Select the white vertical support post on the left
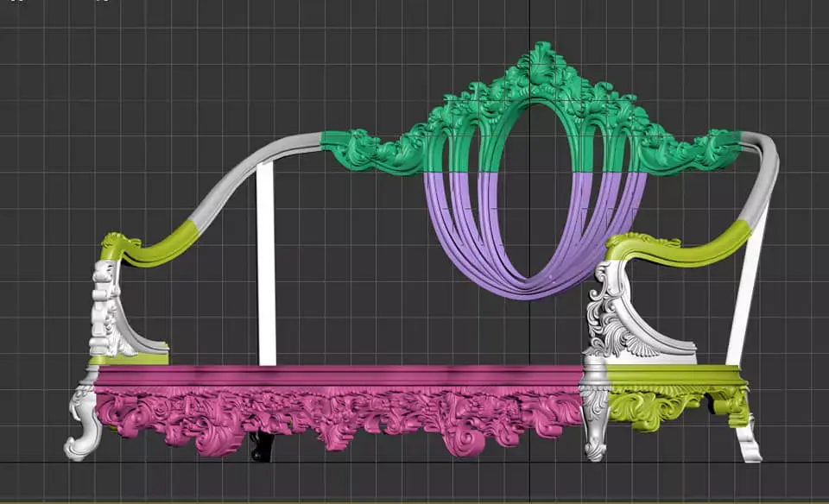This screenshot has width=829, height=504. 266,264
